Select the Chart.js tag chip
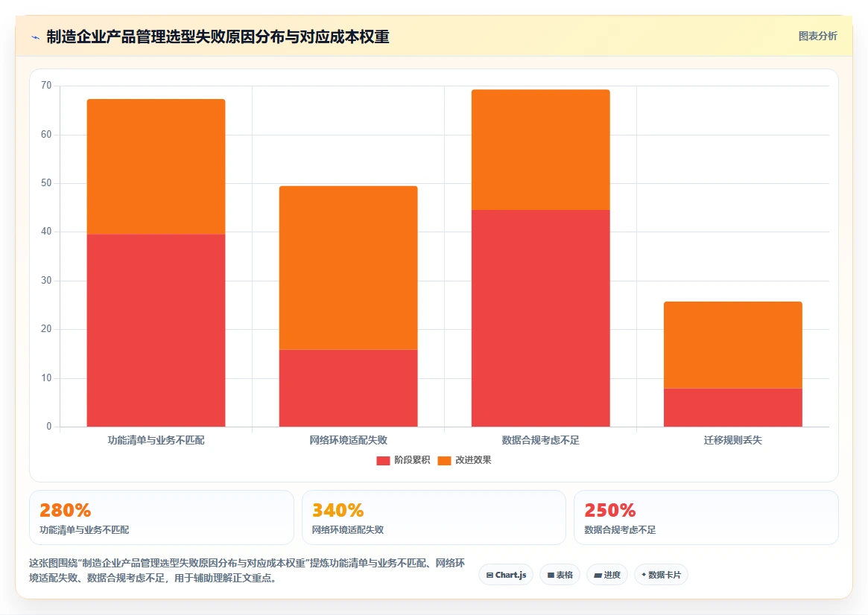The image size is (868, 615). 506,575
